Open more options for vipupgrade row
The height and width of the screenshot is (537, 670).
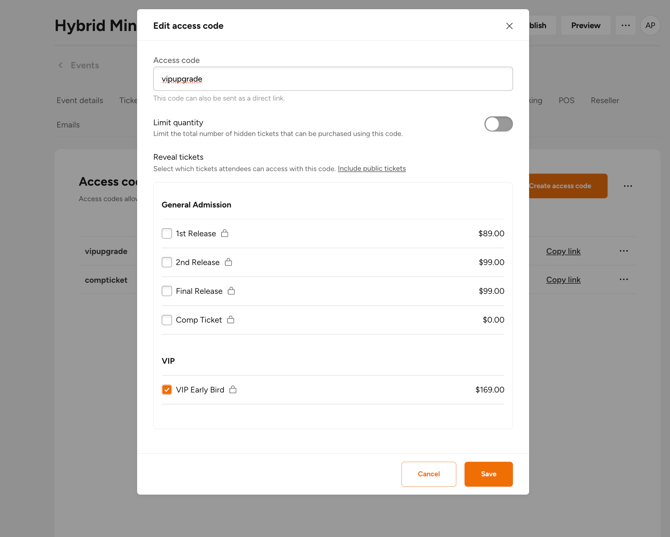pos(623,251)
